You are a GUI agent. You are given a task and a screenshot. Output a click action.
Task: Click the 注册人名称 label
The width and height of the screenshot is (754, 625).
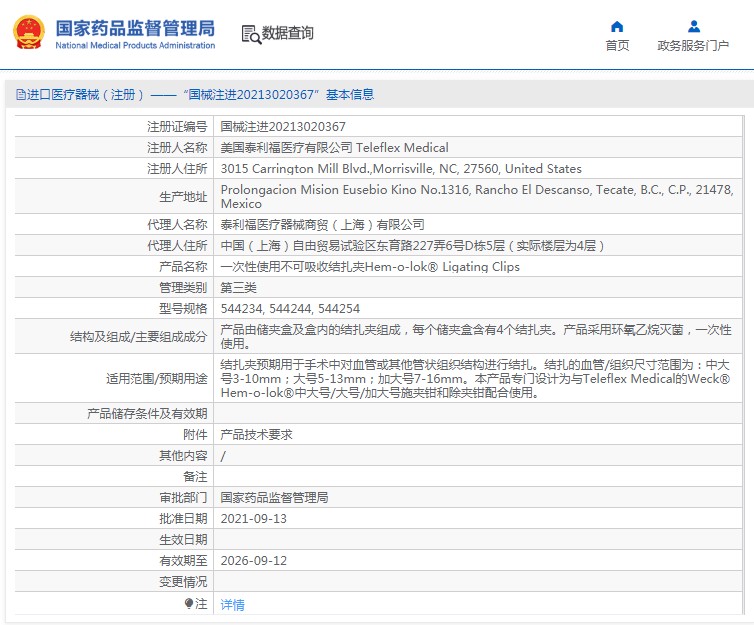177,148
